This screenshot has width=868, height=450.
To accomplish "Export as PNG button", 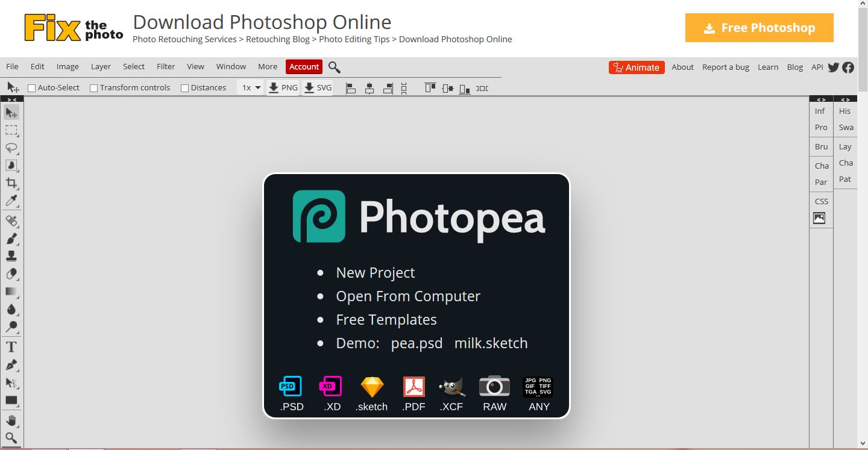I will click(283, 87).
